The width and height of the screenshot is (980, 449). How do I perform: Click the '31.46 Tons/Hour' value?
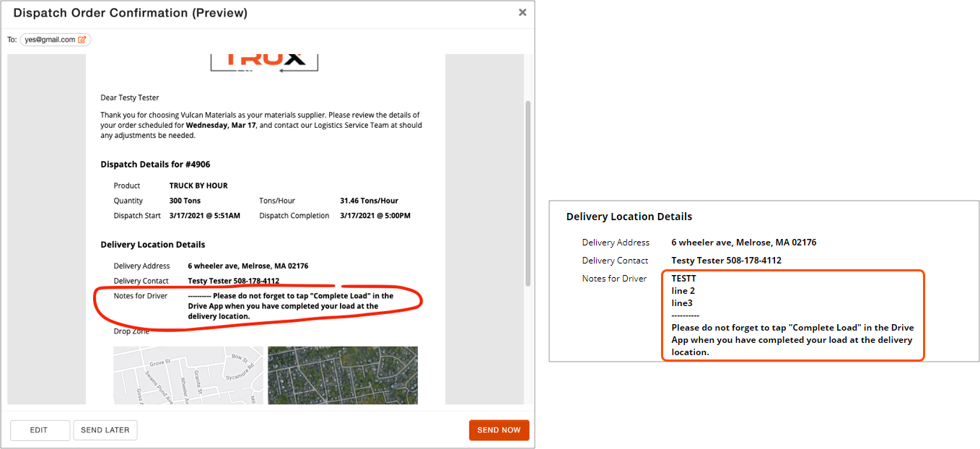point(369,201)
